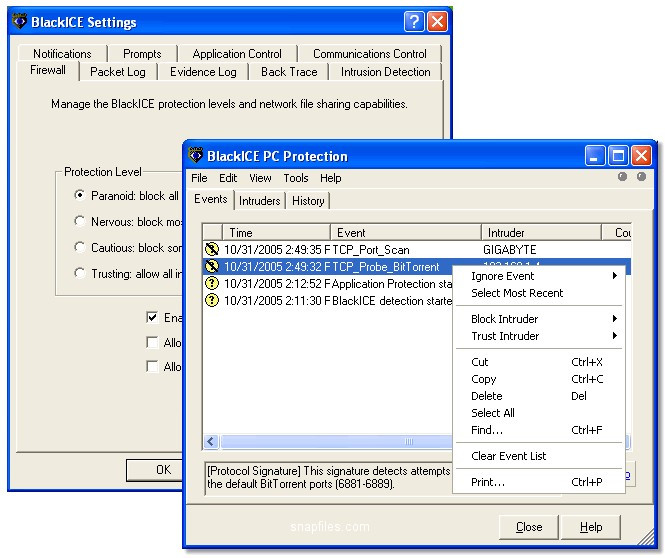
Task: Expand the Block Intruder submenu
Action: pos(539,319)
